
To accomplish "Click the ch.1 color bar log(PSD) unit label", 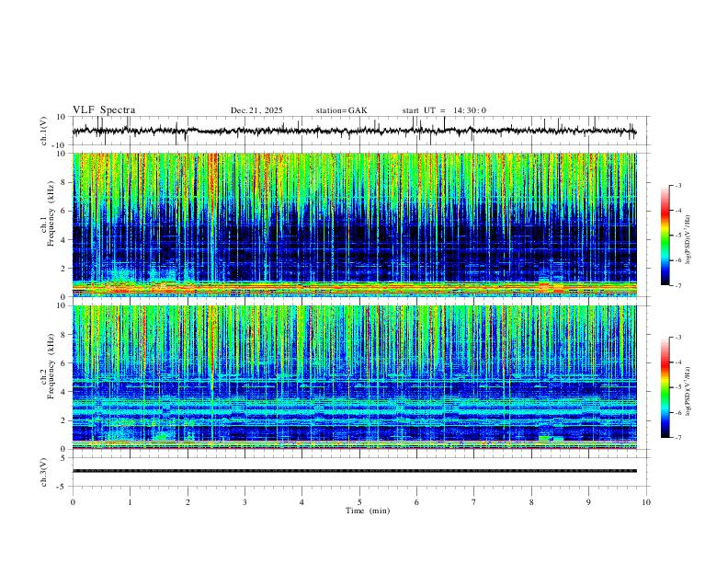I will click(688, 240).
